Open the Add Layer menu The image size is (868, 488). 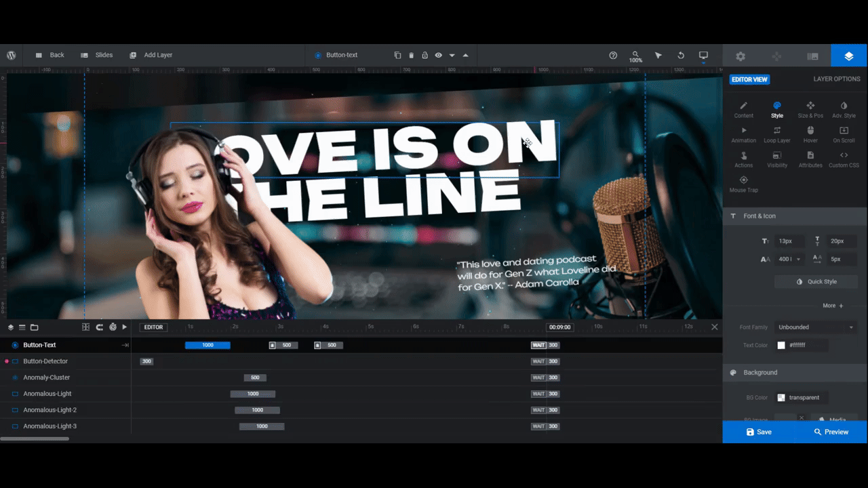pyautogui.click(x=151, y=55)
